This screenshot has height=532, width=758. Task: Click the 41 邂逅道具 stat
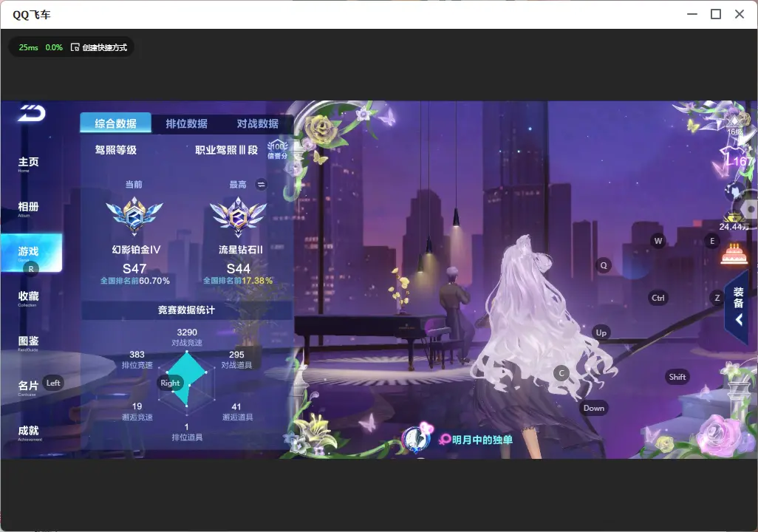tap(237, 412)
